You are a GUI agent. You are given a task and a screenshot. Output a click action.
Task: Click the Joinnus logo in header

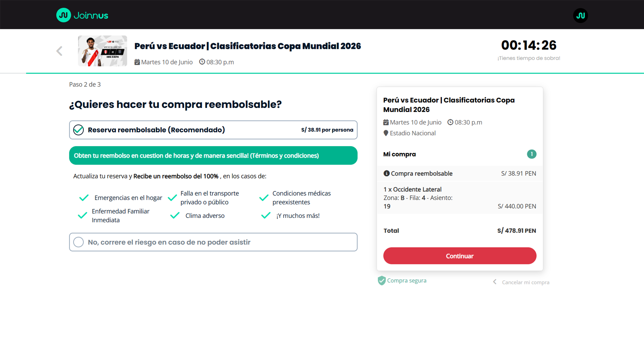(x=82, y=15)
